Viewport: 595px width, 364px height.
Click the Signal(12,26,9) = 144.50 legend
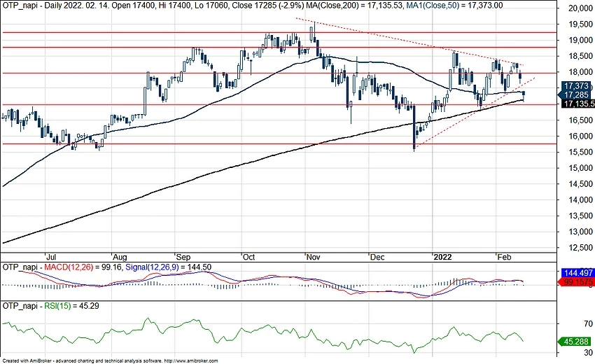168,267
